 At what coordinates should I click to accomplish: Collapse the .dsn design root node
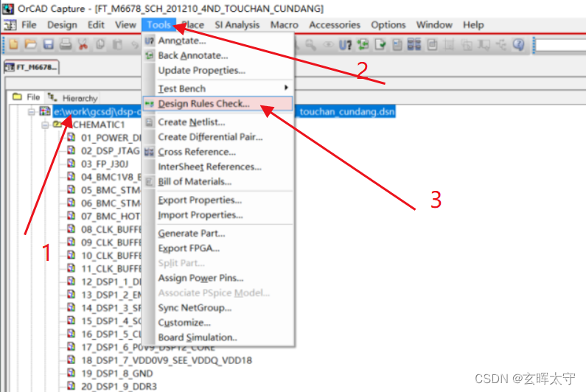tap(32, 112)
